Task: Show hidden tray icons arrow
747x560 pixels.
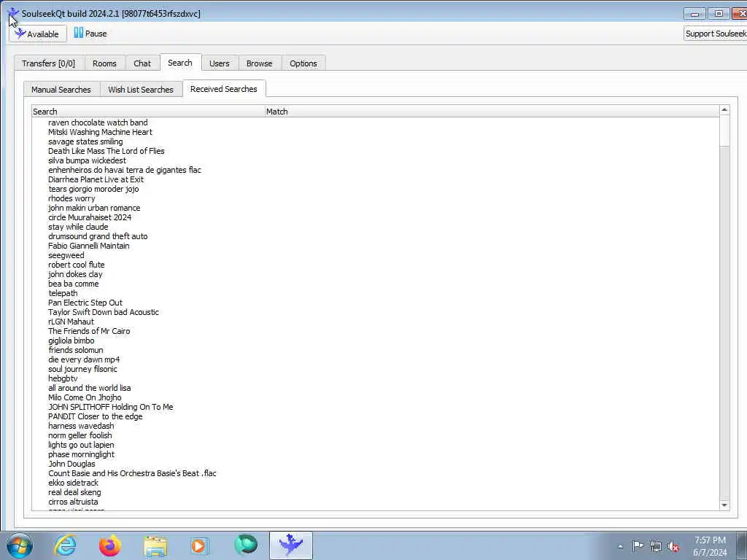Action: [x=620, y=546]
